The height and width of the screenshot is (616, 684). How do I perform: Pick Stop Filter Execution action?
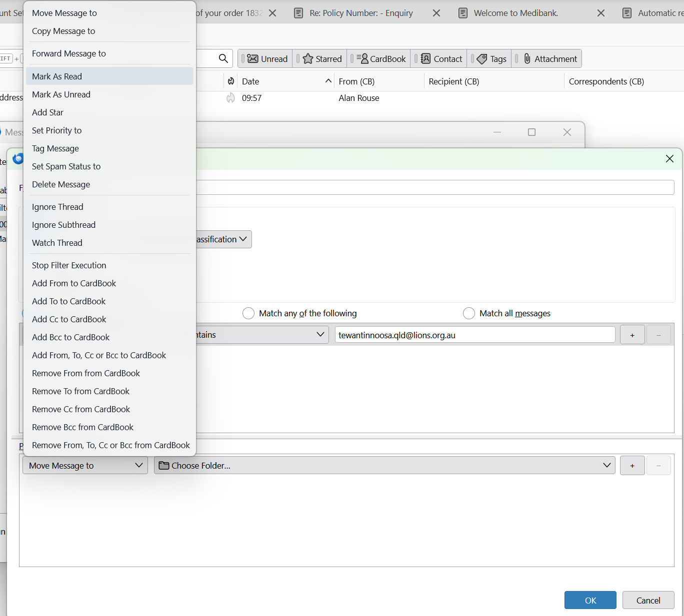[x=109, y=265]
